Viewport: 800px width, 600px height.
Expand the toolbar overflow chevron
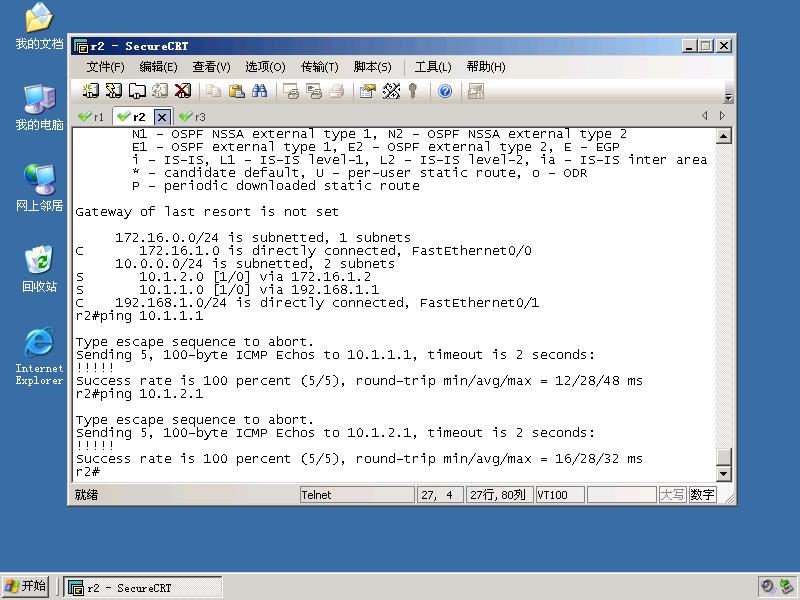728,97
